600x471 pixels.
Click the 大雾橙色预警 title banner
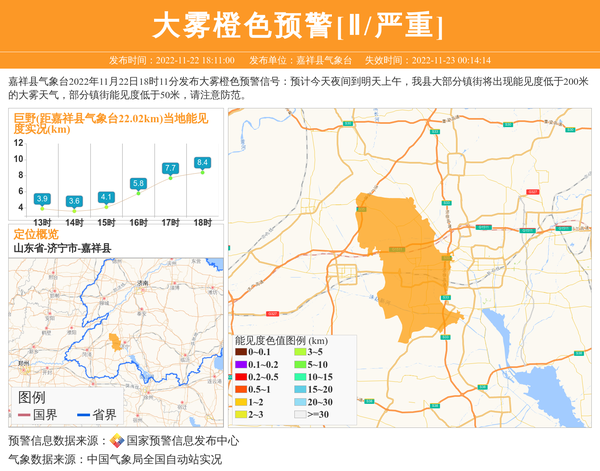(300, 25)
